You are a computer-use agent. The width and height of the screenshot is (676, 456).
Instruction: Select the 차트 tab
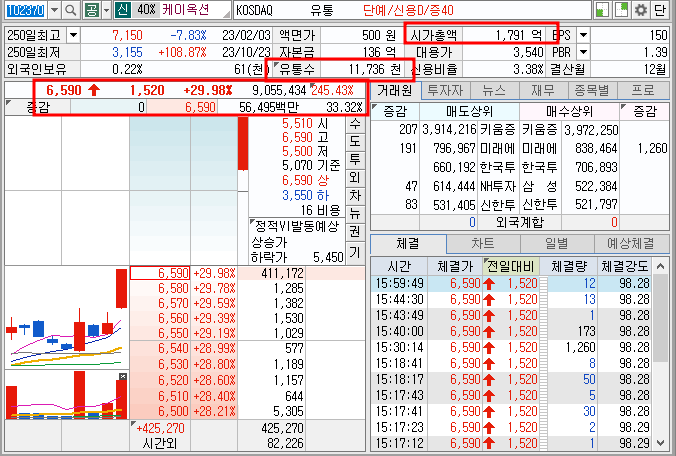tap(483, 244)
